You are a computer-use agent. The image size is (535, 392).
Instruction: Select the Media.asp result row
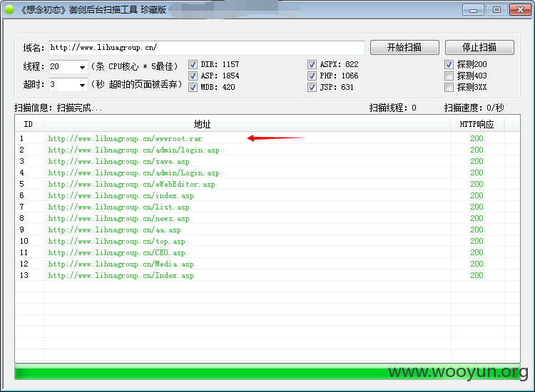pyautogui.click(x=267, y=264)
